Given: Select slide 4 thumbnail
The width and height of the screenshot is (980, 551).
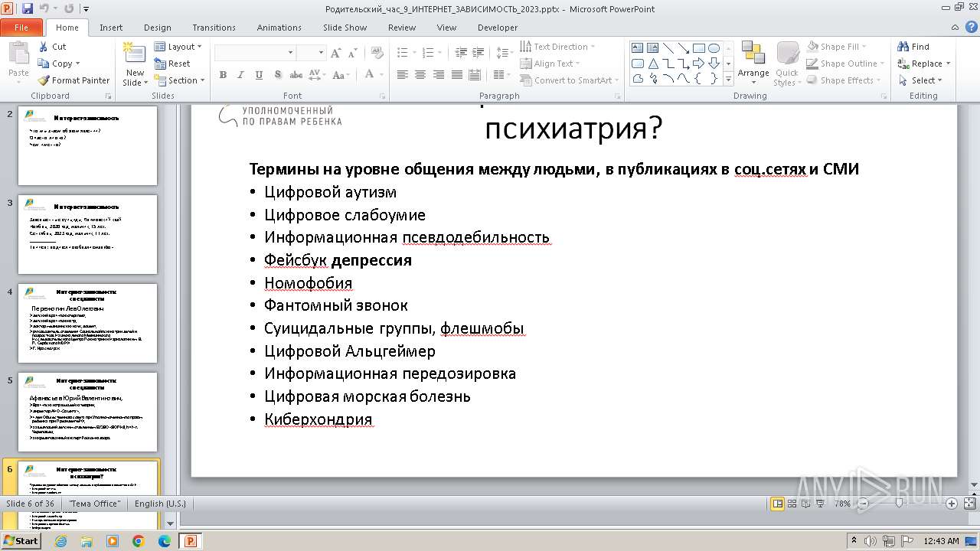Looking at the screenshot, I should [x=87, y=323].
